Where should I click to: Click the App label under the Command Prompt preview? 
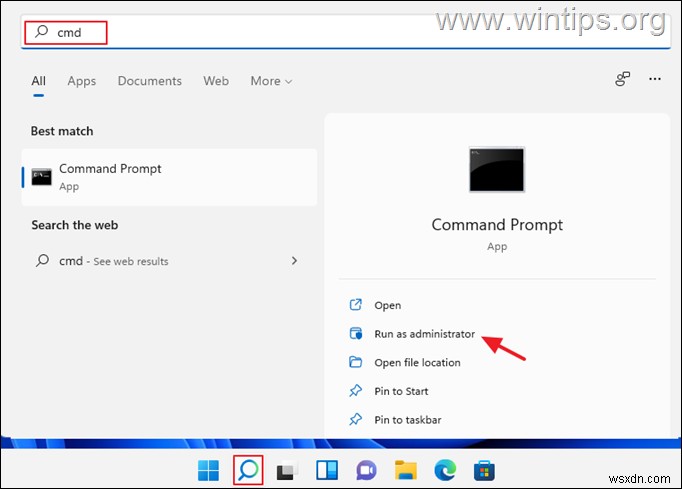point(497,247)
